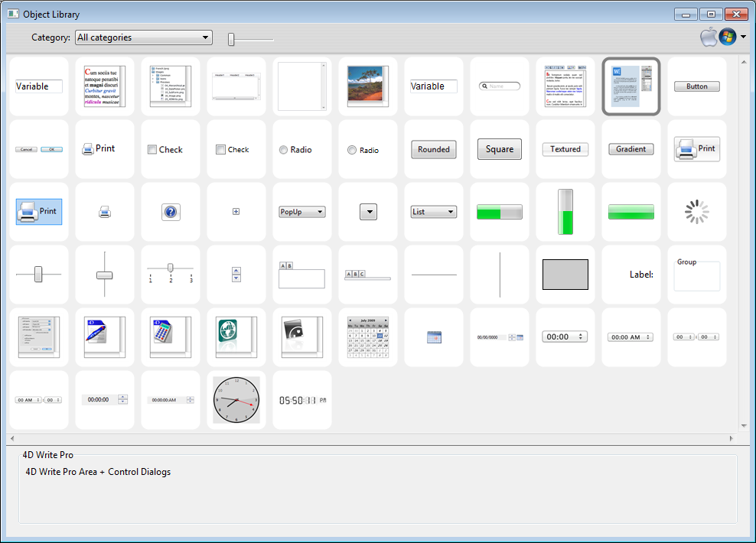Select the A B C tab bar object
Image resolution: width=756 pixels, height=543 pixels.
(368, 275)
